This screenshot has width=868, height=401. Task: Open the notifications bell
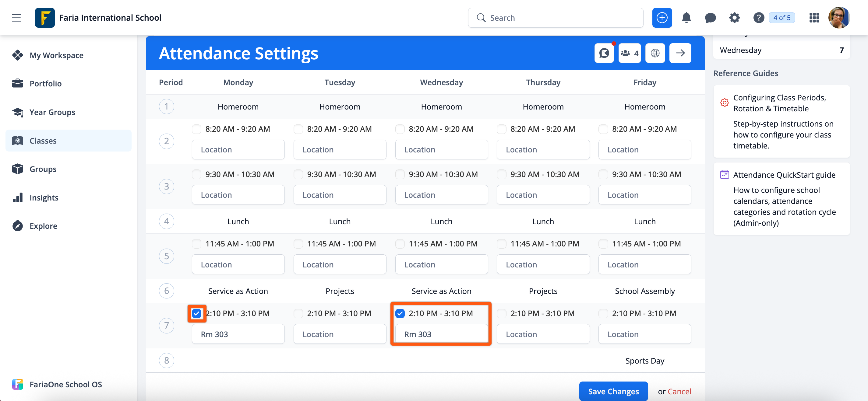pos(686,18)
